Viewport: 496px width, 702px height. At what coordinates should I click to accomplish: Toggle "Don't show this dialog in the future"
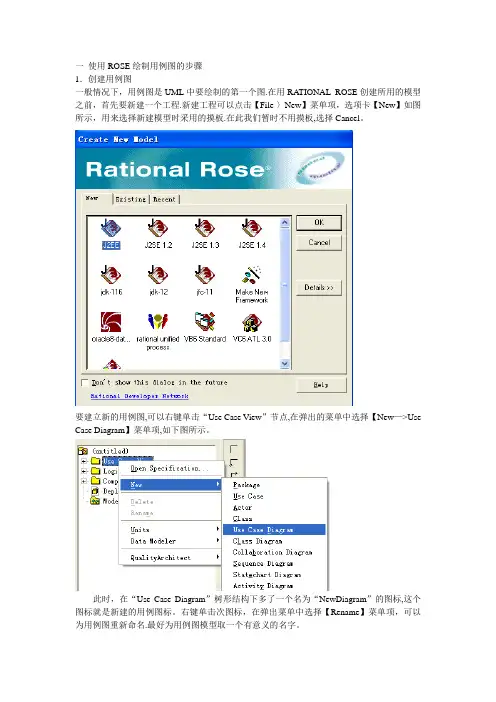click(x=85, y=382)
